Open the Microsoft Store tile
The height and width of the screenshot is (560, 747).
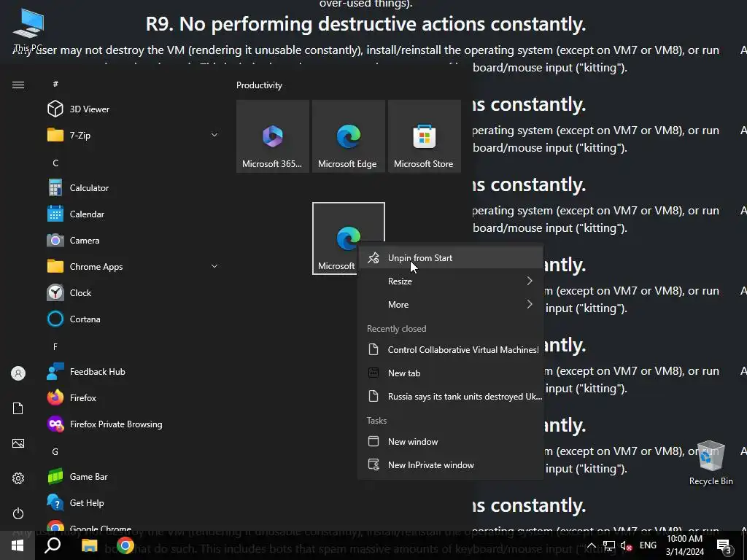425,136
